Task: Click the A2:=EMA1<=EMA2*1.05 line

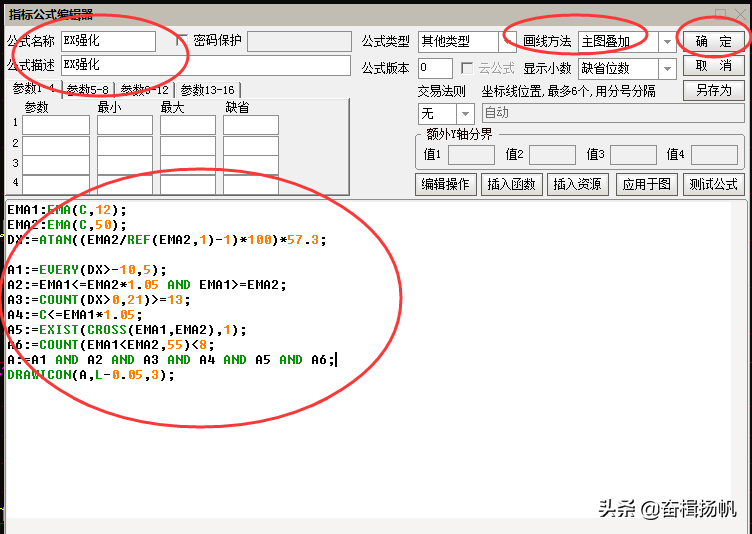Action: [x=147, y=285]
